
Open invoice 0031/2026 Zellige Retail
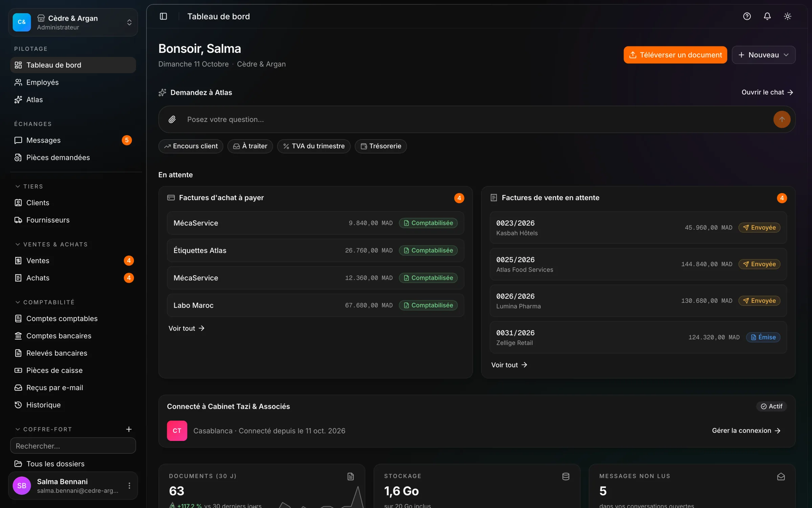coord(638,337)
